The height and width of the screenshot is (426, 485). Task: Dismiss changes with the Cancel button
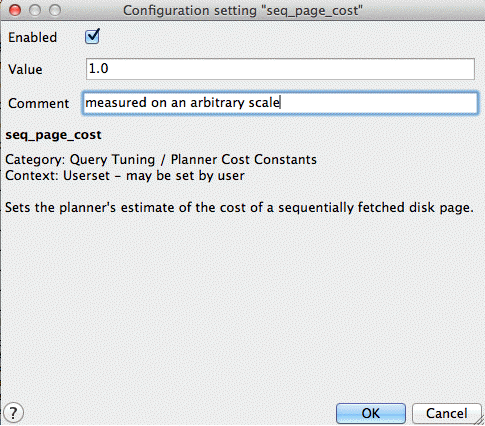(x=446, y=413)
